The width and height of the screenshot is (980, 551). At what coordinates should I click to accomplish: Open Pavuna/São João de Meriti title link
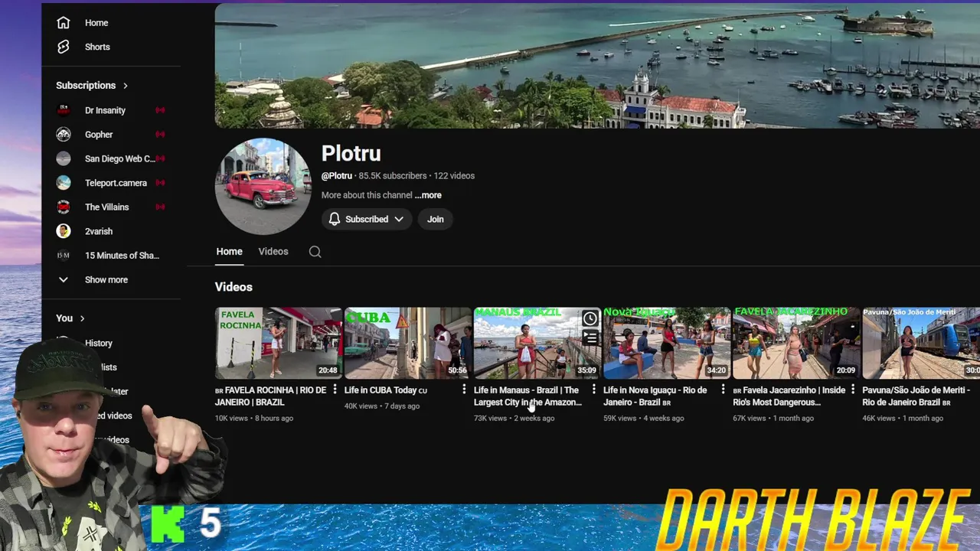pyautogui.click(x=916, y=396)
